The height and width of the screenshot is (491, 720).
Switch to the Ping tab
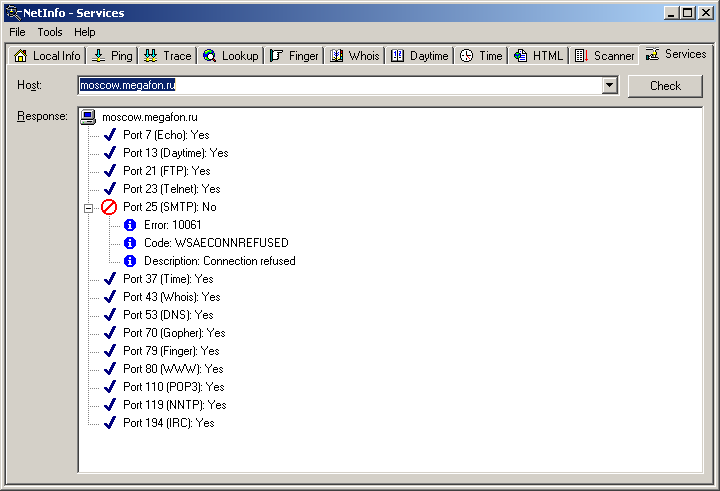pyautogui.click(x=112, y=56)
